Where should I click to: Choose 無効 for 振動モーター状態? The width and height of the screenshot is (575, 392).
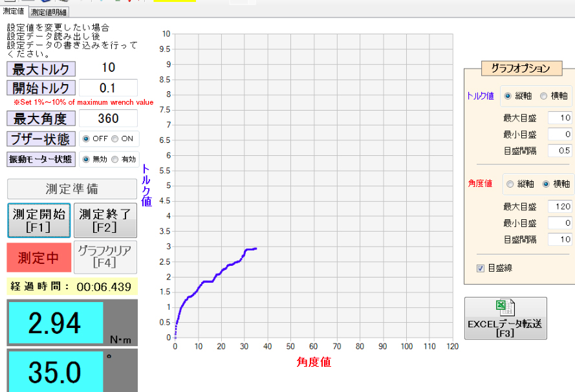(86, 159)
